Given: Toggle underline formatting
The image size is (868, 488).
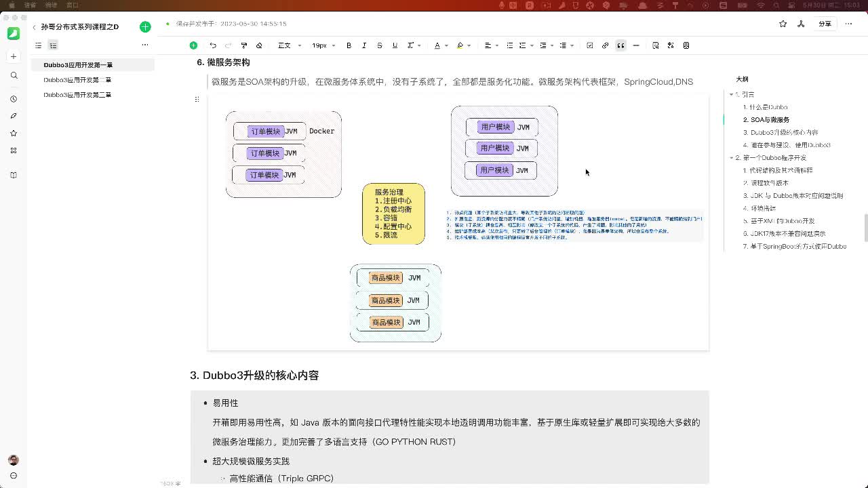Looking at the screenshot, I should pos(395,45).
